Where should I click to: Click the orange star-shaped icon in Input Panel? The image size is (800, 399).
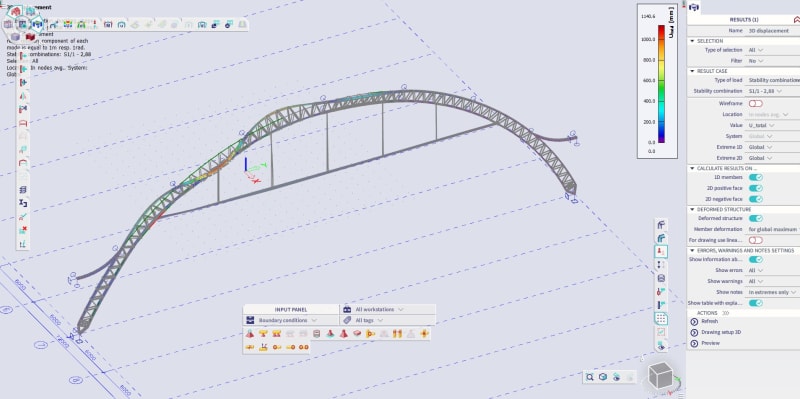click(424, 334)
